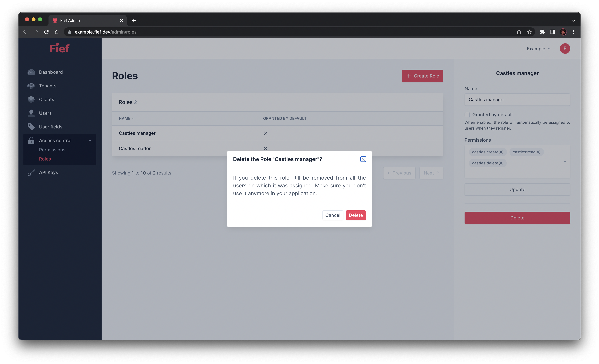Click the Castles manager name input field
This screenshot has width=599, height=364.
[517, 100]
